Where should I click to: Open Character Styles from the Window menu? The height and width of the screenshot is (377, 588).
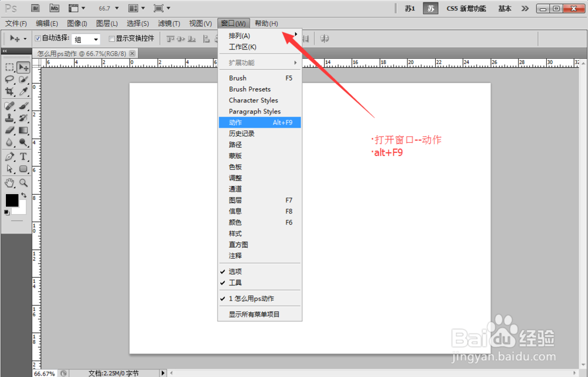(x=253, y=100)
